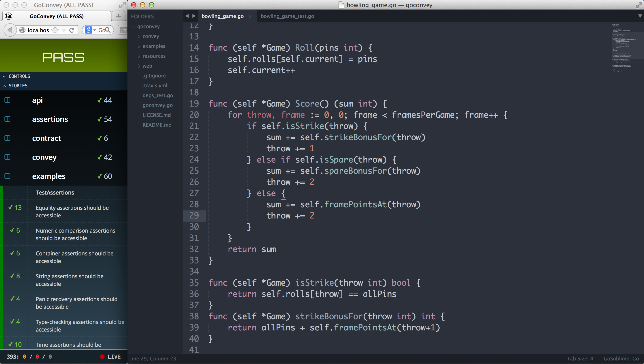Image resolution: width=644 pixels, height=364 pixels.
Task: Click the Tab Size: 4 setting
Action: (580, 358)
